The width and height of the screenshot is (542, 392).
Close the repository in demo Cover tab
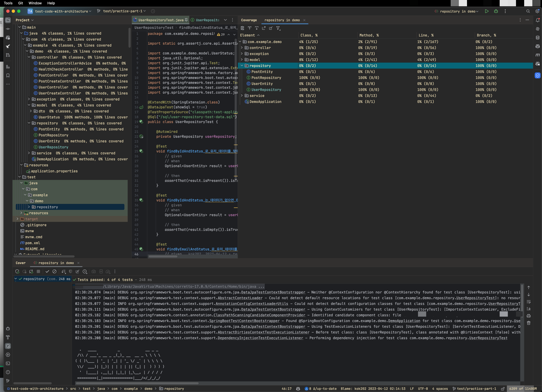(x=78, y=263)
